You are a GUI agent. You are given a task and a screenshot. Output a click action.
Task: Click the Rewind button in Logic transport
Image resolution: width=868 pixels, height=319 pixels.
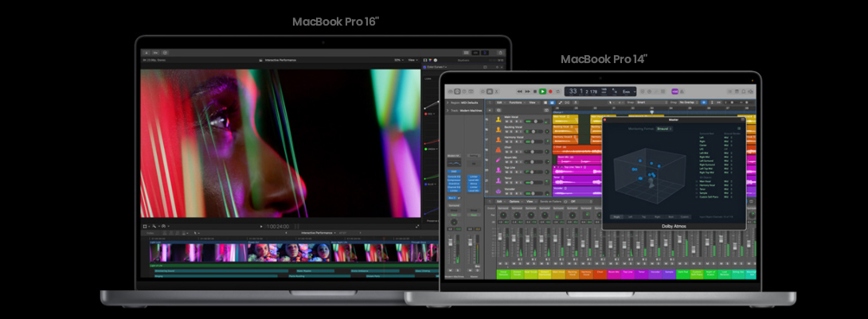click(519, 92)
